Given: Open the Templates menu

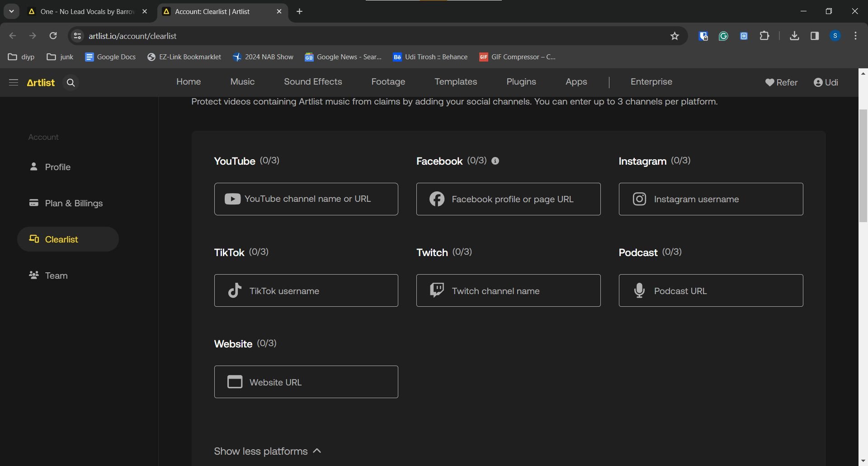Looking at the screenshot, I should (456, 81).
